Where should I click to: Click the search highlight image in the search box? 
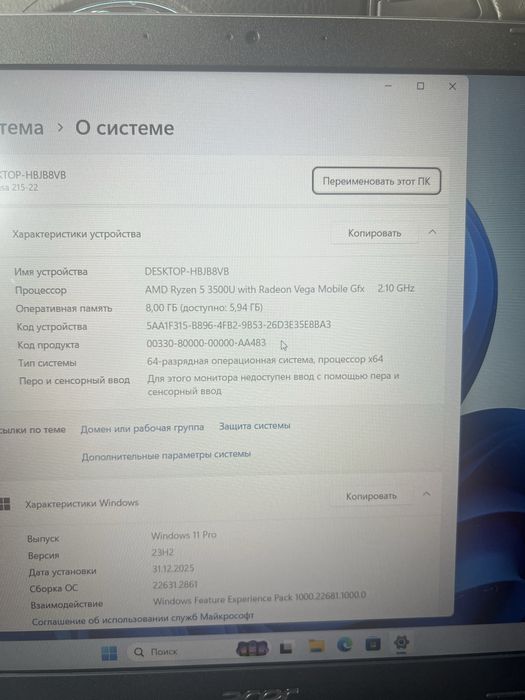(253, 648)
